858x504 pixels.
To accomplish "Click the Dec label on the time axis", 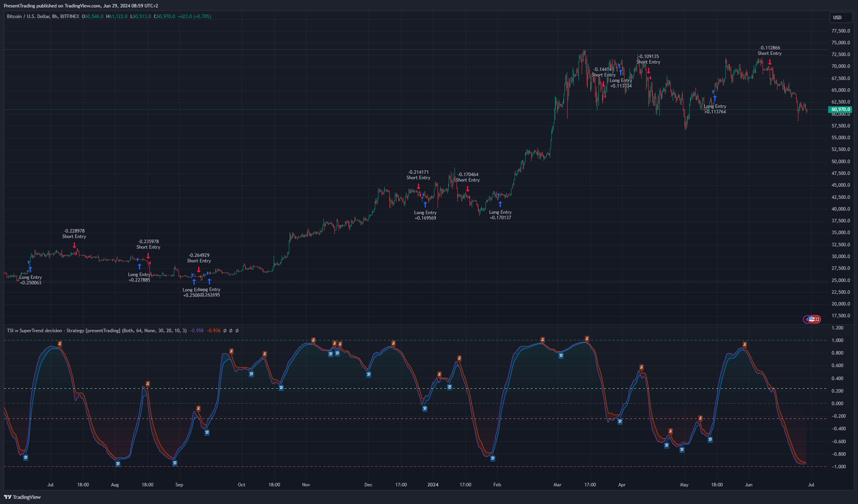I will tap(368, 485).
